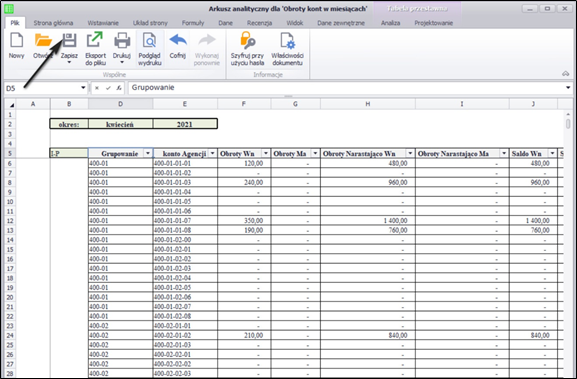Open the Obroty Narastająco Wn filter dropdown
The image size is (577, 379).
tap(410, 153)
